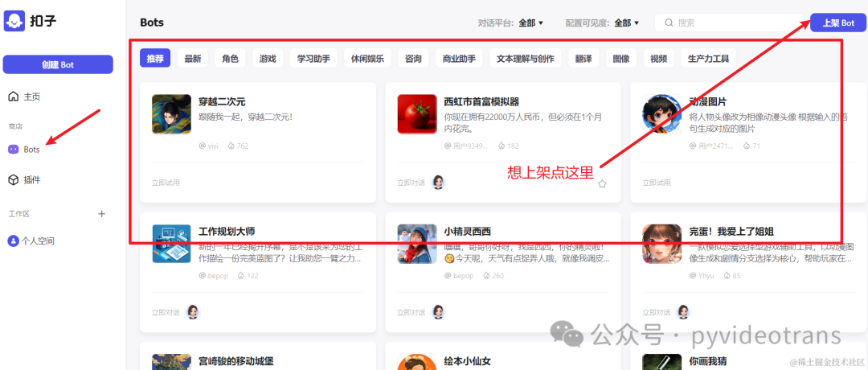The image size is (868, 370).
Task: Open 个人空间 personal space avatar
Action: (14, 241)
